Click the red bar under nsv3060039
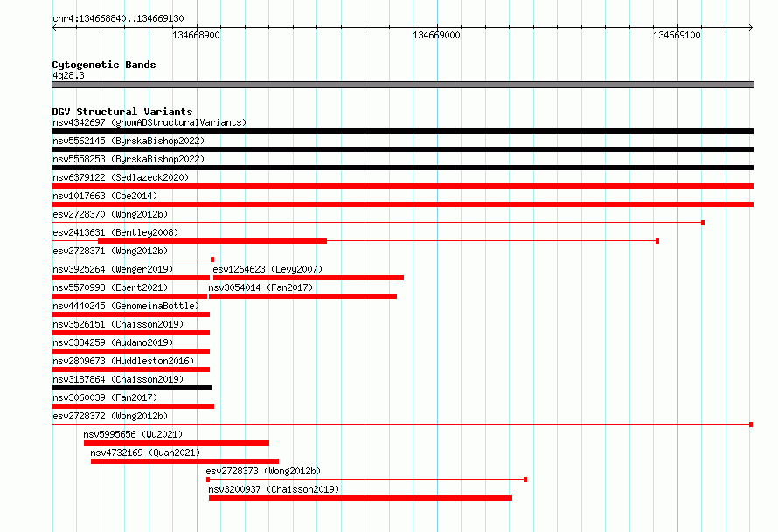The width and height of the screenshot is (778, 532). 133,406
